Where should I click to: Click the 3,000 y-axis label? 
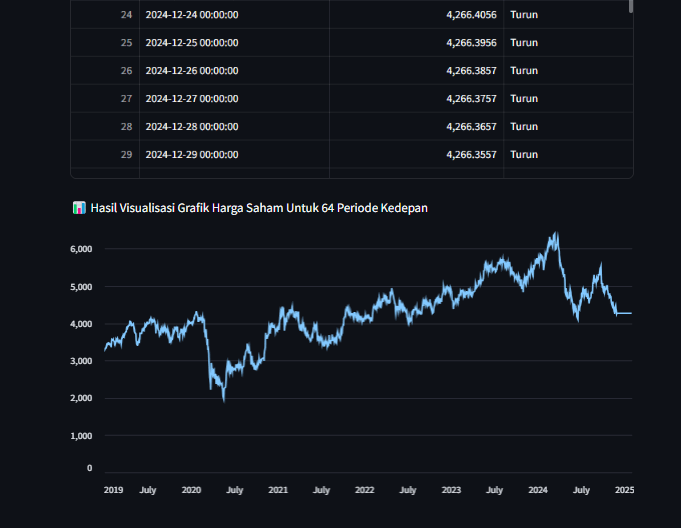coord(81,361)
